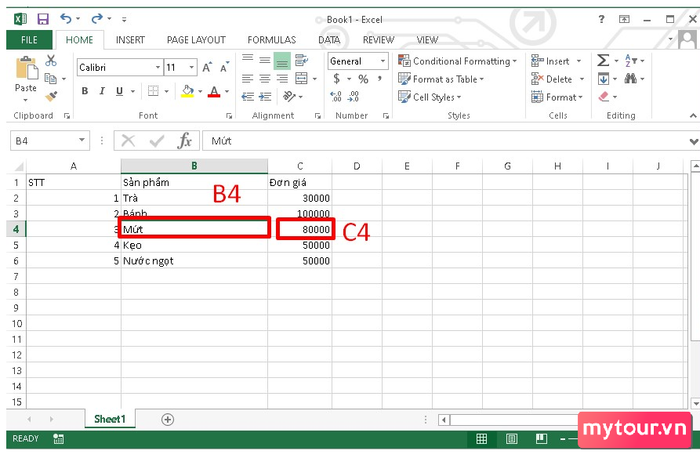
Task: Open Fill down tool in Editing
Action: 603,79
